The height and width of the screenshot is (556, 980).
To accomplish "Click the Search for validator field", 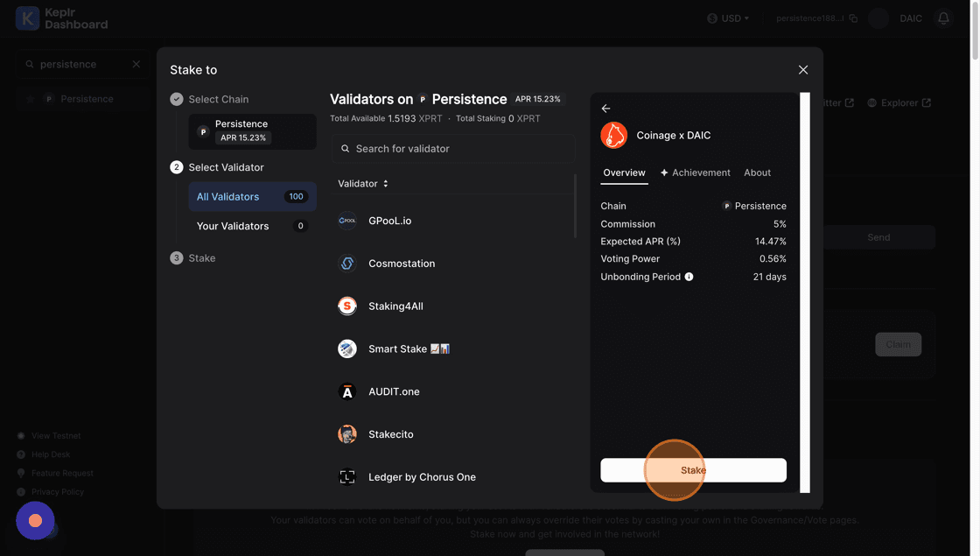I will click(x=453, y=149).
